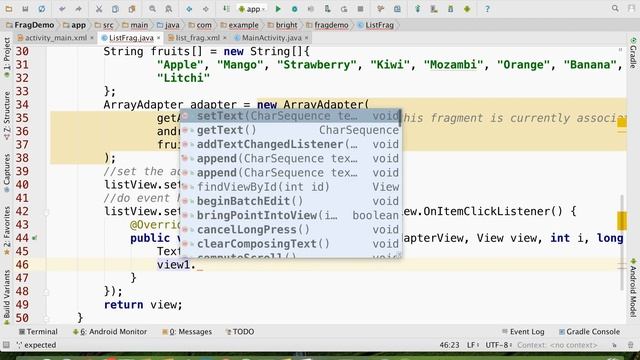Choose clearComposingText() from autocomplete list

click(x=290, y=244)
